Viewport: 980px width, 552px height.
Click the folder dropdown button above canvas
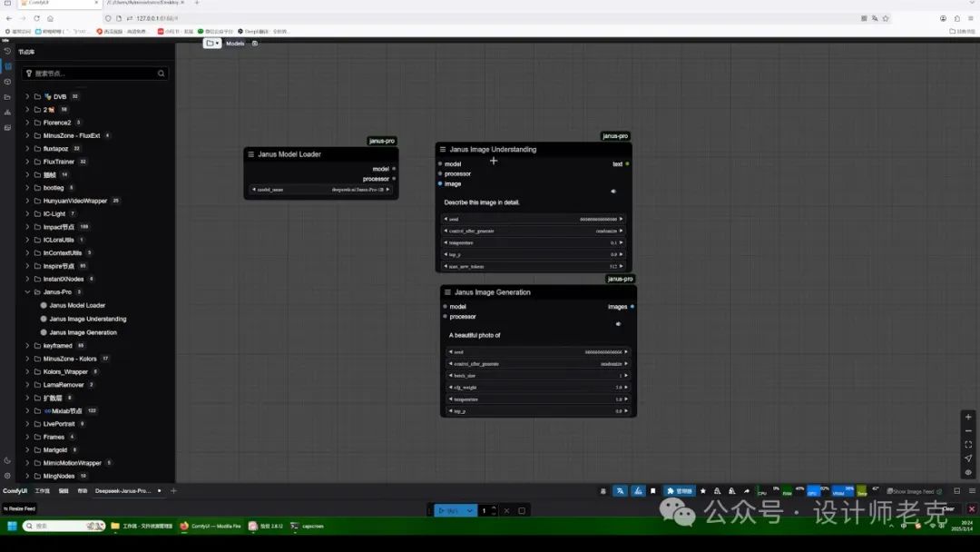point(211,44)
